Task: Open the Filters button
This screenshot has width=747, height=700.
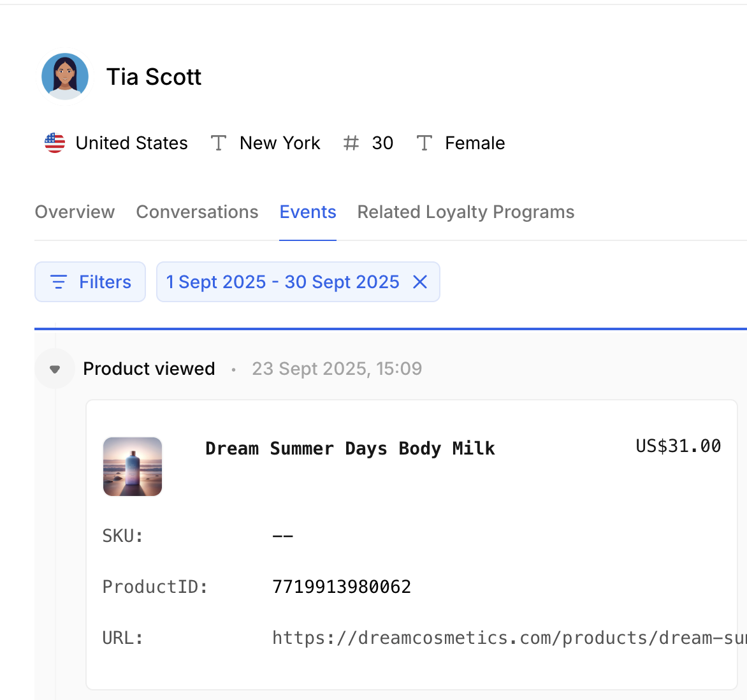Action: [91, 282]
